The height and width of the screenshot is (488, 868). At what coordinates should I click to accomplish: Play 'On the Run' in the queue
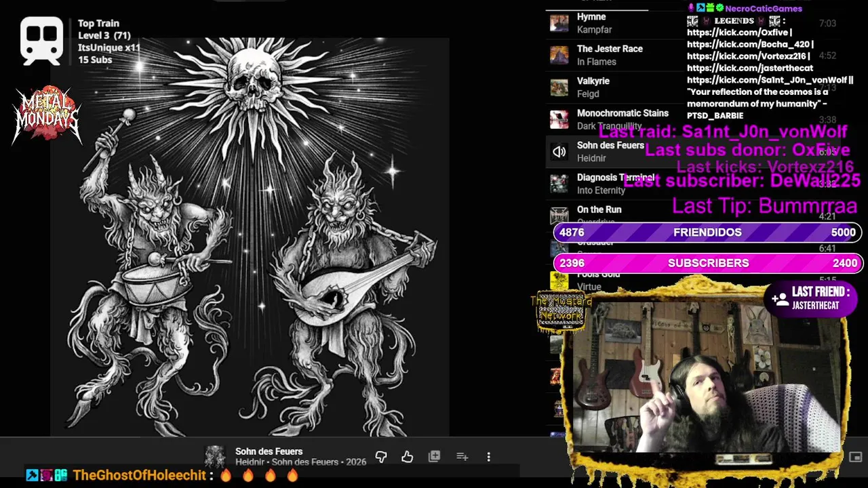click(x=599, y=209)
